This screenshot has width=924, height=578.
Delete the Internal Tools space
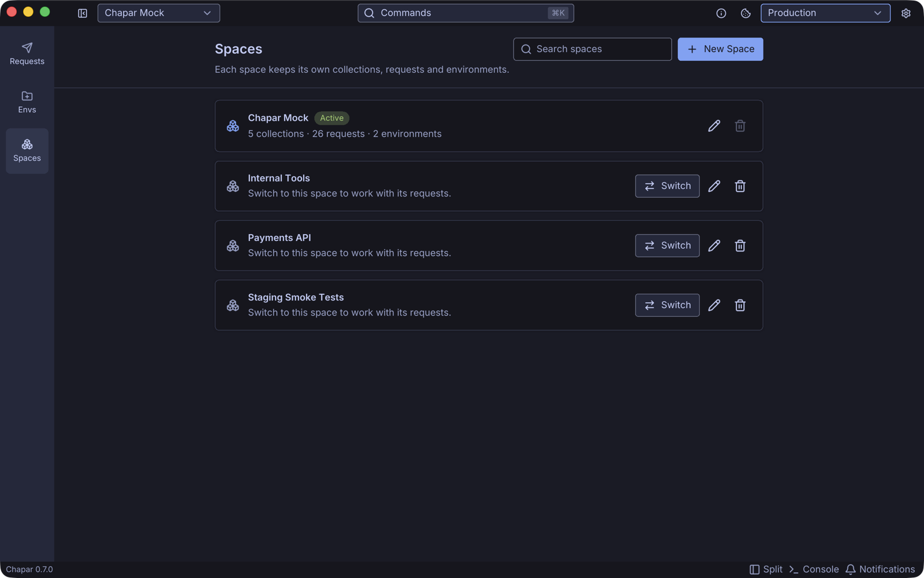pyautogui.click(x=740, y=186)
